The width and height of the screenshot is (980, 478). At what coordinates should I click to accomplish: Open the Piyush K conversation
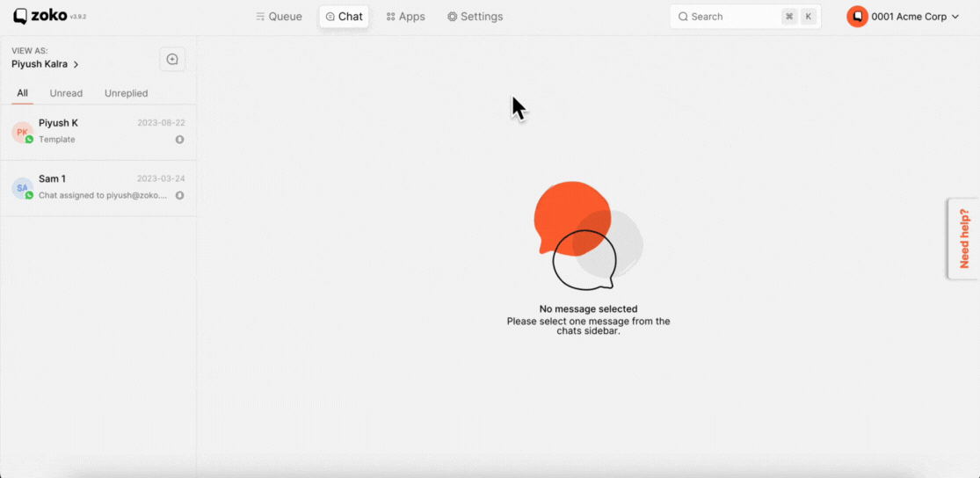coord(98,133)
